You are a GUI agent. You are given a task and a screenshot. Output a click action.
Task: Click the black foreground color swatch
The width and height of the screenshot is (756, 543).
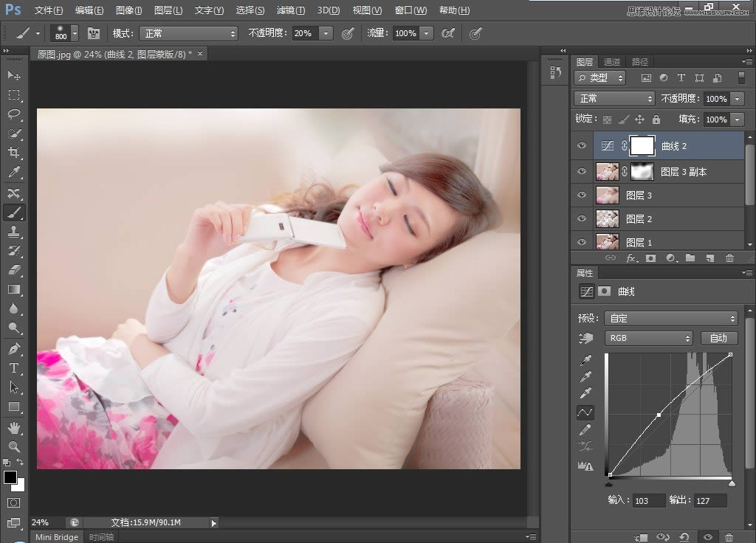(x=10, y=477)
